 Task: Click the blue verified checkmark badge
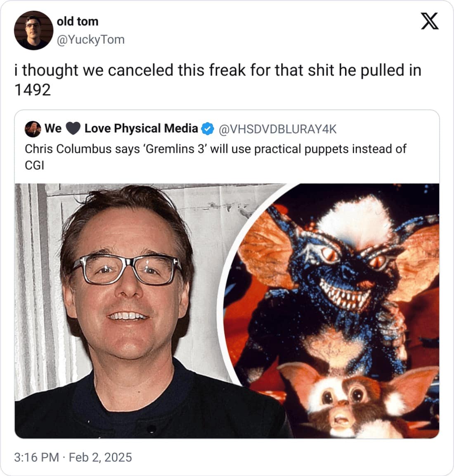[208, 129]
